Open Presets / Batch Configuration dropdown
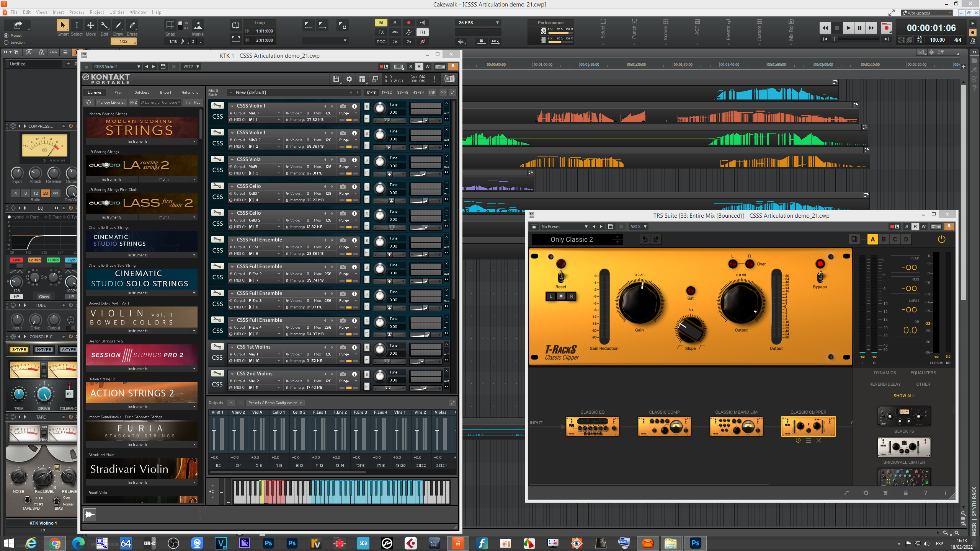The image size is (980, 551). click(x=275, y=403)
